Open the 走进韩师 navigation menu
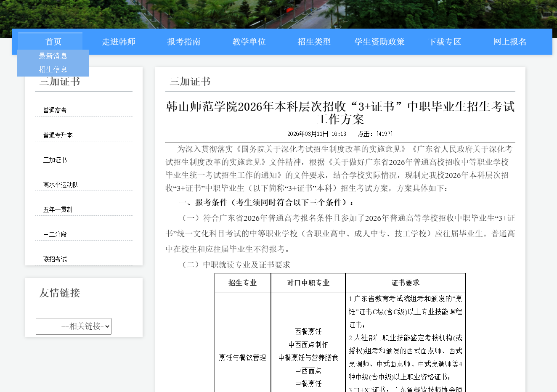This screenshot has height=392, width=557. 119,42
